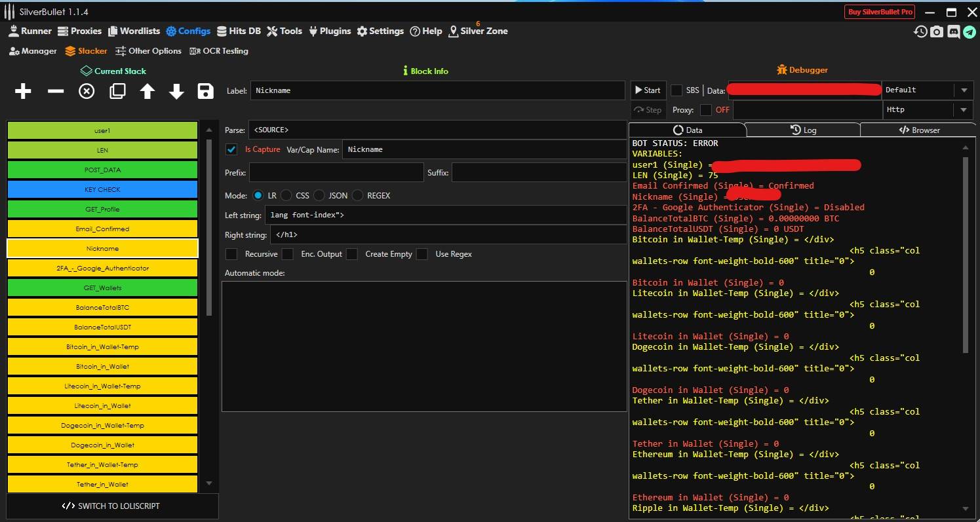Select the BalanceTotalBTC block
Screen dimensions: 980x522
point(102,307)
